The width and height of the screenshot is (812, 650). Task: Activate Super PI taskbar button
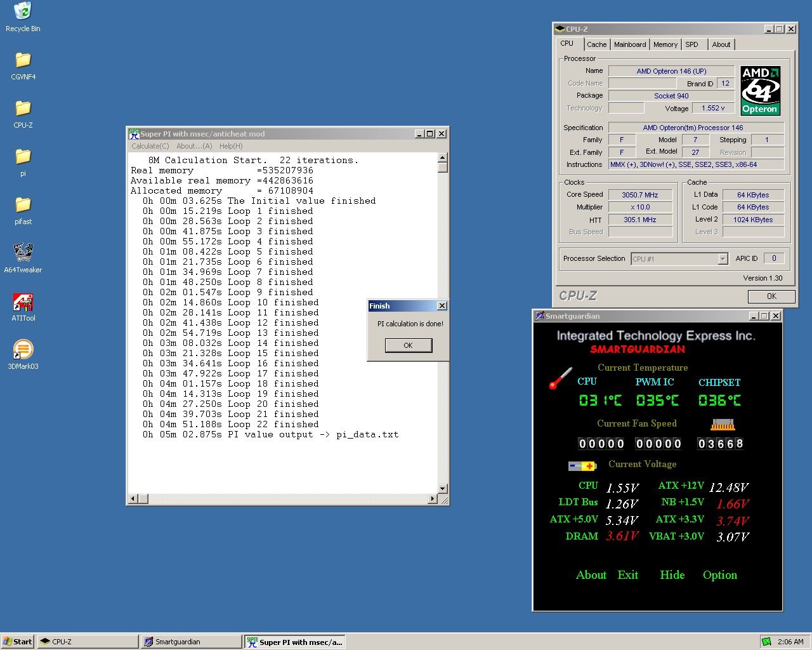tap(295, 642)
